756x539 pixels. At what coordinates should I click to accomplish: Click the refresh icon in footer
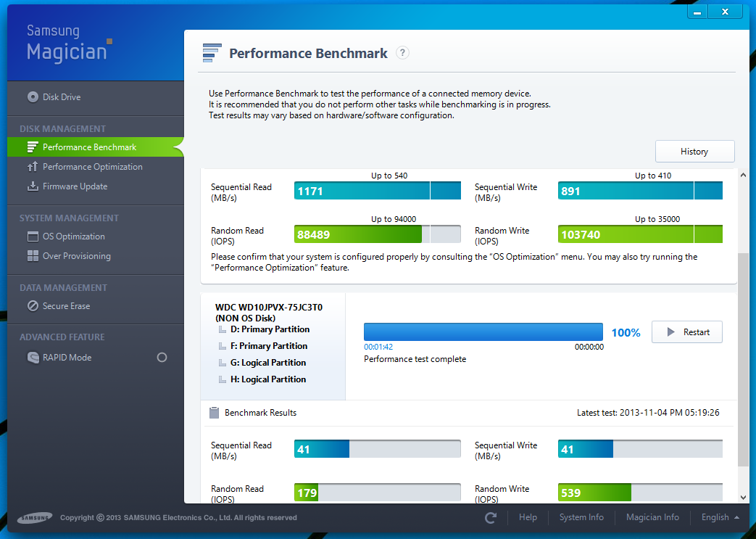tap(491, 518)
